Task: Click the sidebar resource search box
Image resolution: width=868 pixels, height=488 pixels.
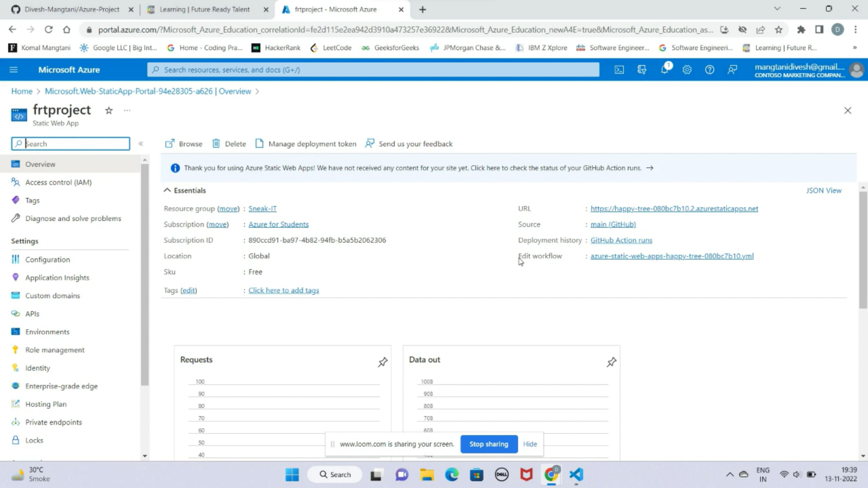Action: 70,143
